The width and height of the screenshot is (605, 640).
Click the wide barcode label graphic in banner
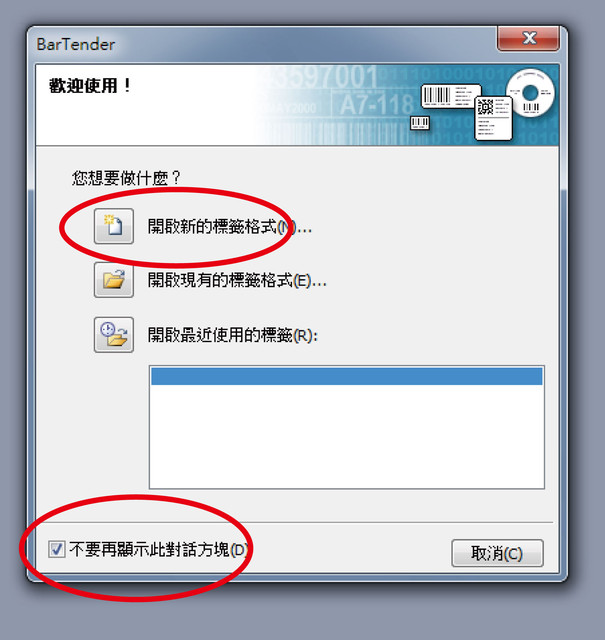coord(451,96)
